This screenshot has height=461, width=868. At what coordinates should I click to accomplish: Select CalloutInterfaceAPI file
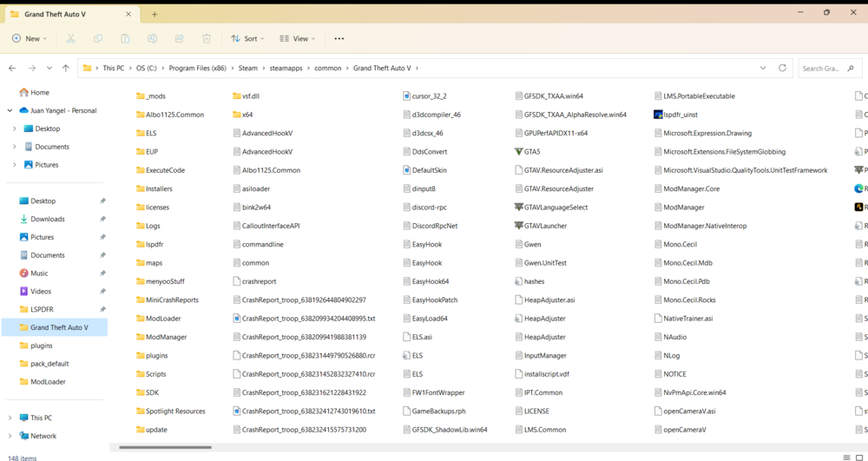coord(266,226)
